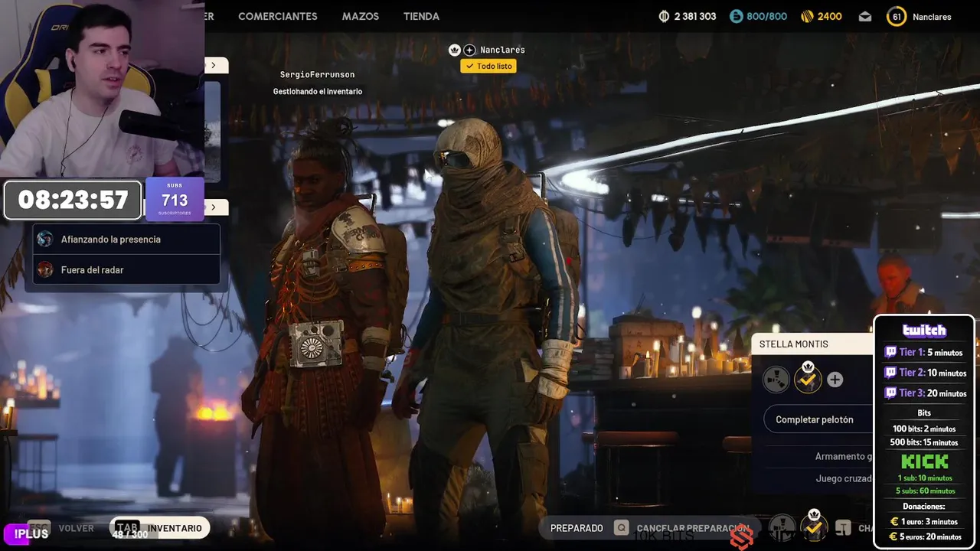This screenshot has width=980, height=551.
Task: Open the COMERCIANTES tab
Action: (x=277, y=16)
